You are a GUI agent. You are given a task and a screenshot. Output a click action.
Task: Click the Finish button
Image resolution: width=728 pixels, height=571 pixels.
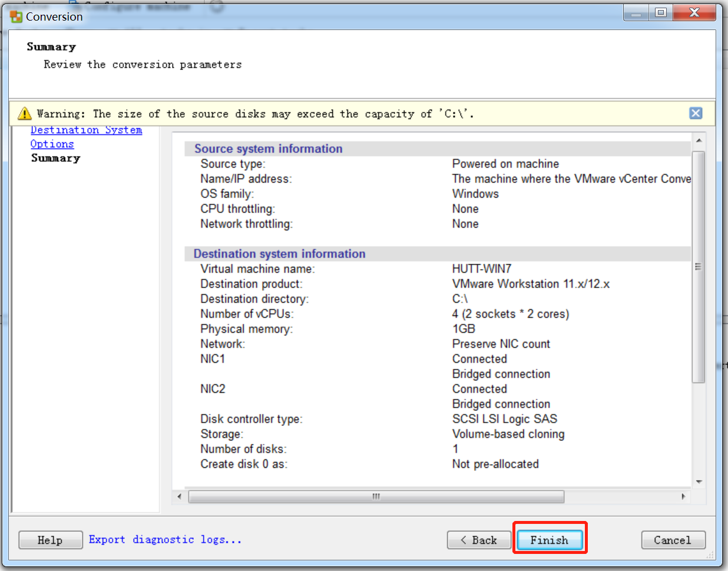[550, 540]
